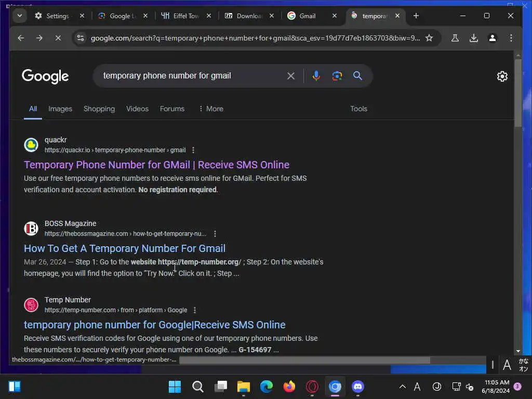Image resolution: width=532 pixels, height=399 pixels.
Task: Click the address bar URL
Action: [x=255, y=38]
